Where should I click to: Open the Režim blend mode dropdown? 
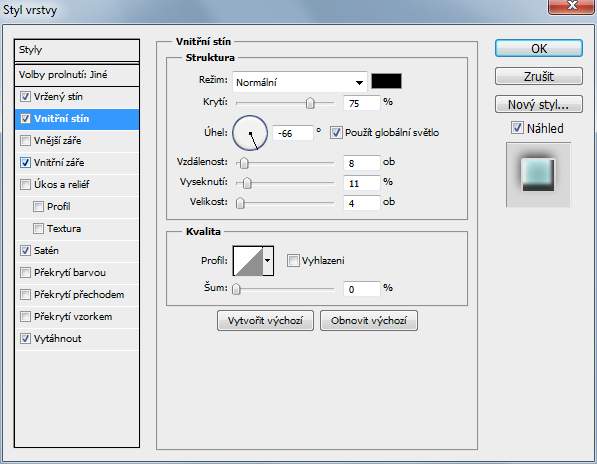[300, 82]
